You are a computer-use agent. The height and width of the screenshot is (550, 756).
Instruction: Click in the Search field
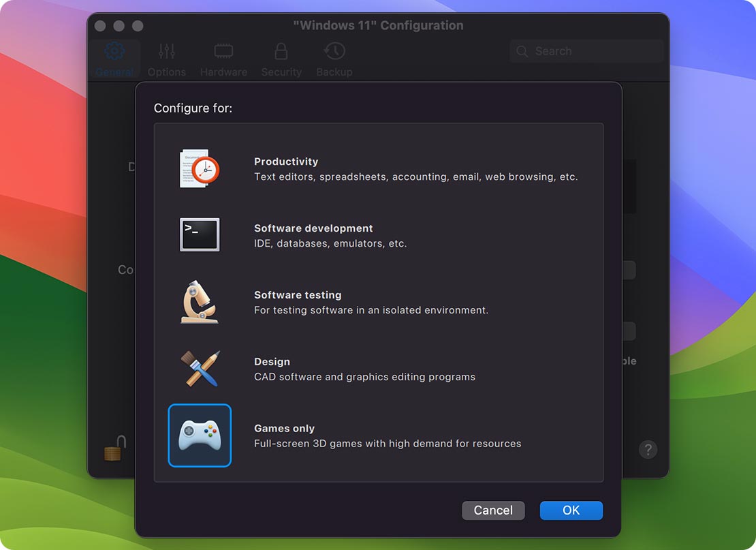tap(593, 51)
